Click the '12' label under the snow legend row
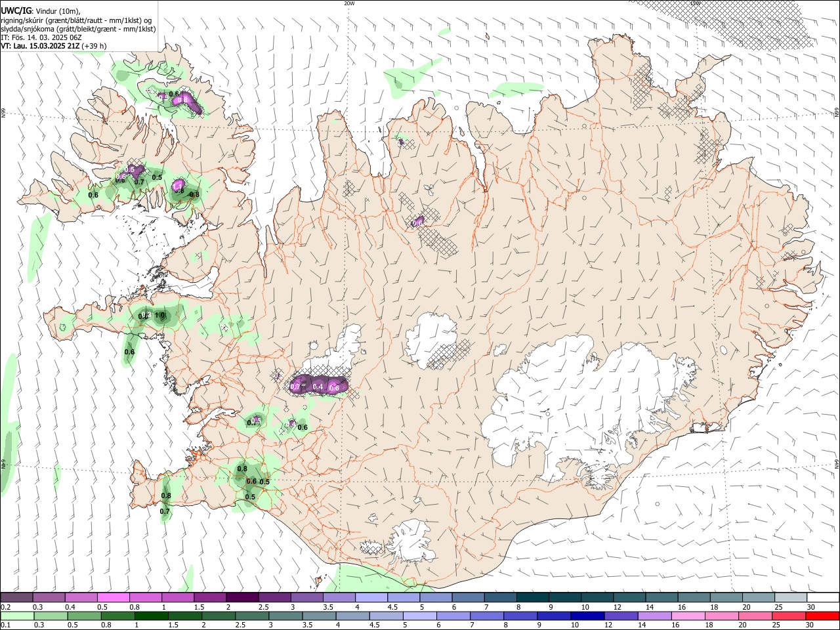This screenshot has width=840, height=630. click(x=618, y=607)
